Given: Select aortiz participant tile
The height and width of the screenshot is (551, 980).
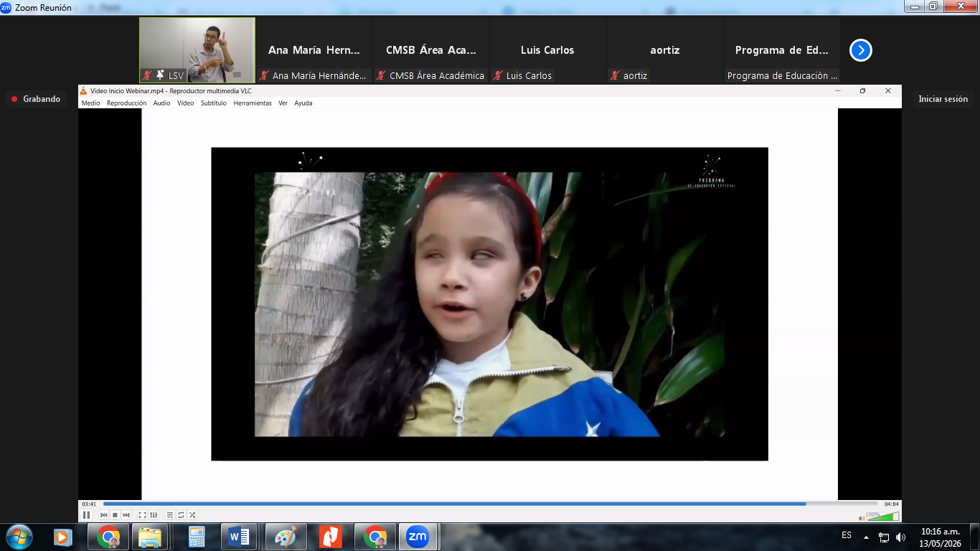Looking at the screenshot, I should coord(665,50).
